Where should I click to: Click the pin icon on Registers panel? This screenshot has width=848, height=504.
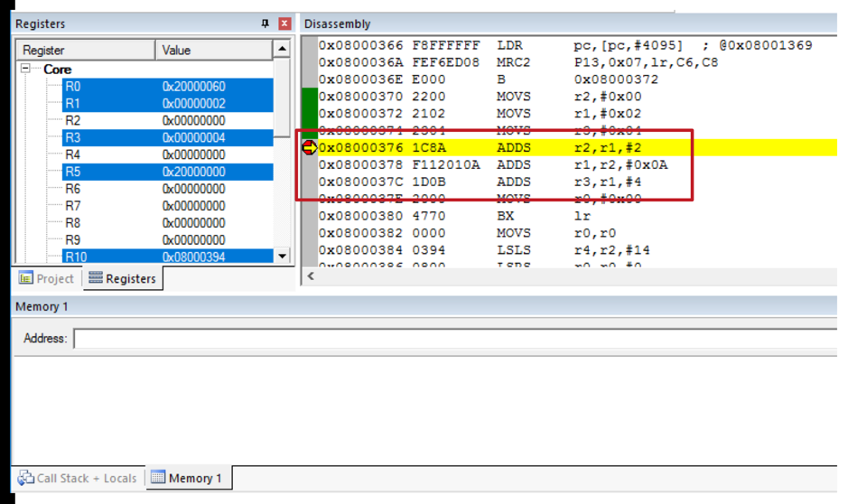[x=266, y=23]
